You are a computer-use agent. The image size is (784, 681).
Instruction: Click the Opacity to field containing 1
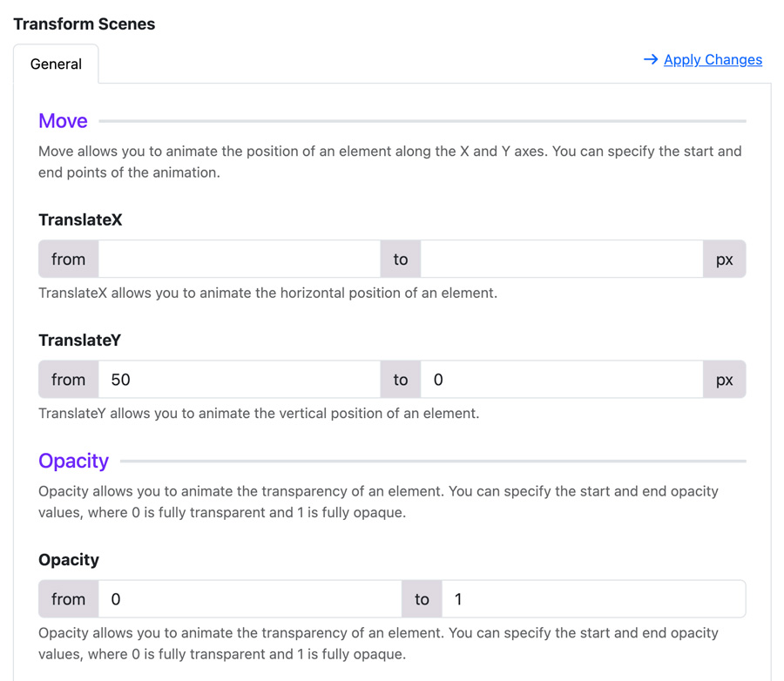(594, 599)
